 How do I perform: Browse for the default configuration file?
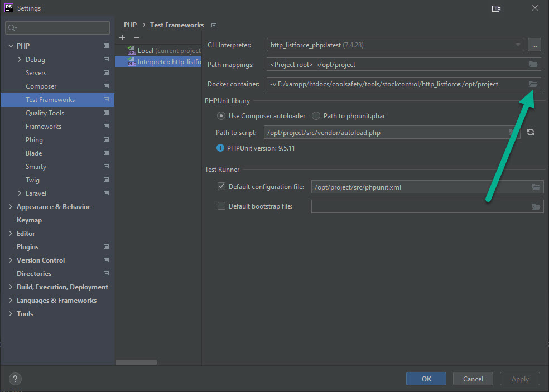536,187
